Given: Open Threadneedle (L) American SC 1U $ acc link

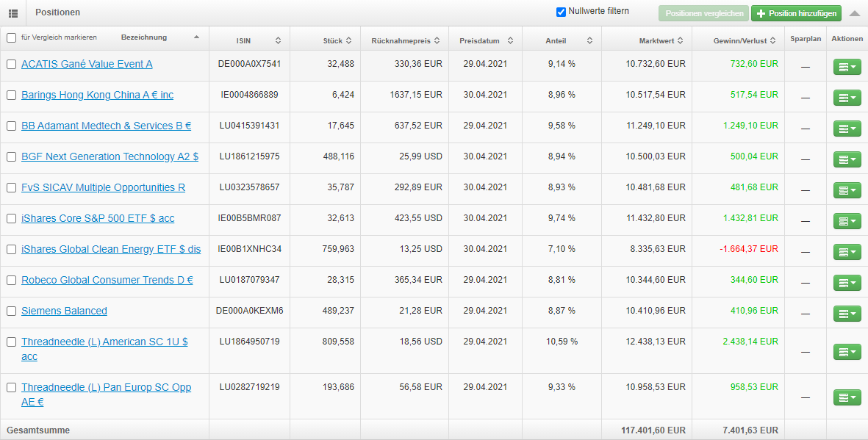Looking at the screenshot, I should pyautogui.click(x=104, y=349).
